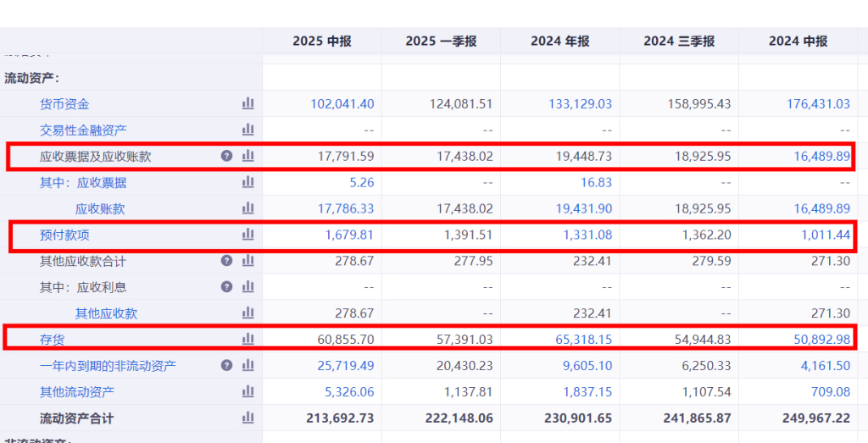Click the 一年内到期的非流动资产 label link
The image size is (868, 443).
pos(108,366)
